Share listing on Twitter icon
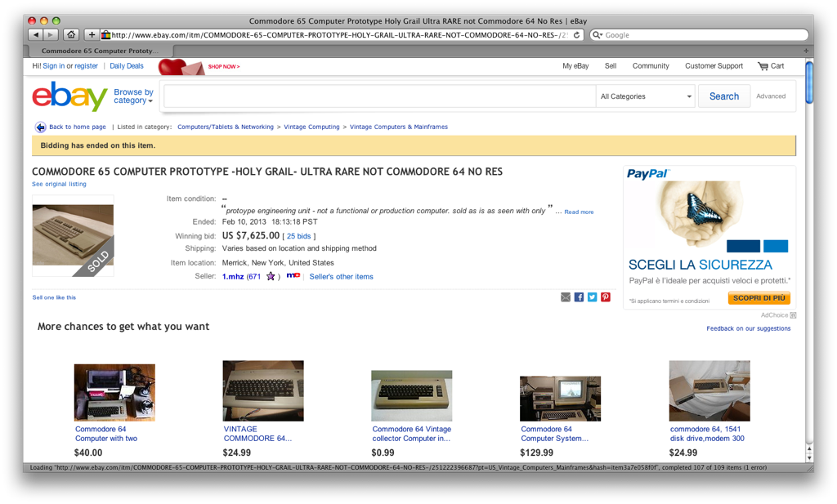The image size is (837, 504). pyautogui.click(x=593, y=297)
